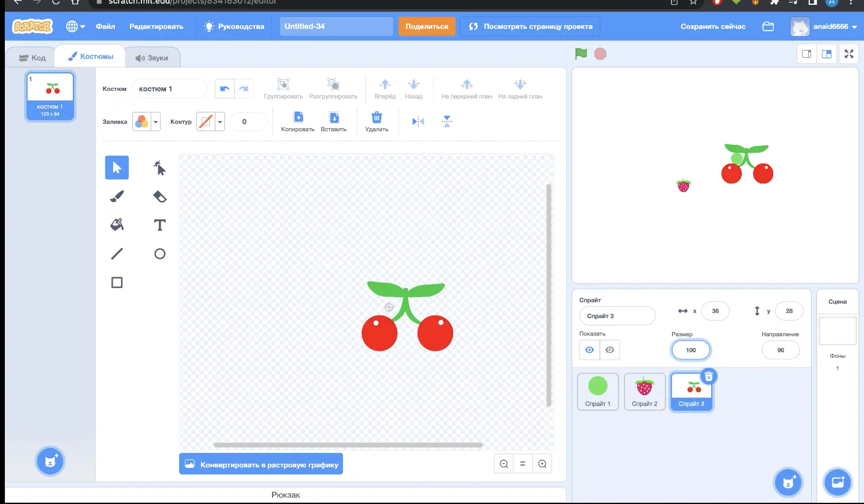Switch to the Звуки tab
The width and height of the screenshot is (864, 504).
pyautogui.click(x=152, y=58)
